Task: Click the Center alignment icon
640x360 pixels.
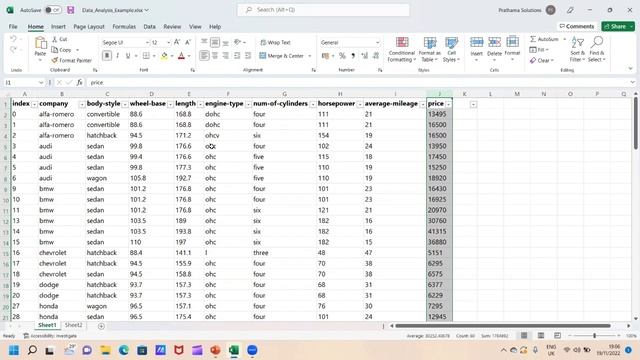Action: click(x=215, y=56)
